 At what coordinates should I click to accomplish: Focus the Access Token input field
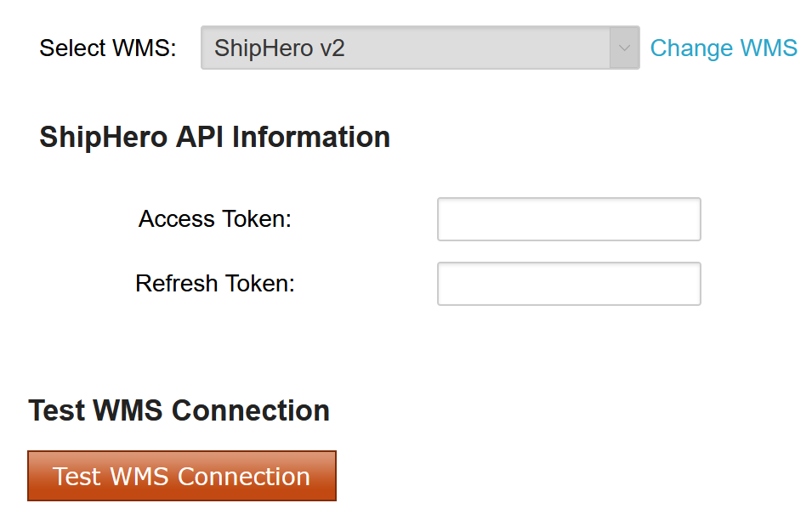pyautogui.click(x=569, y=219)
